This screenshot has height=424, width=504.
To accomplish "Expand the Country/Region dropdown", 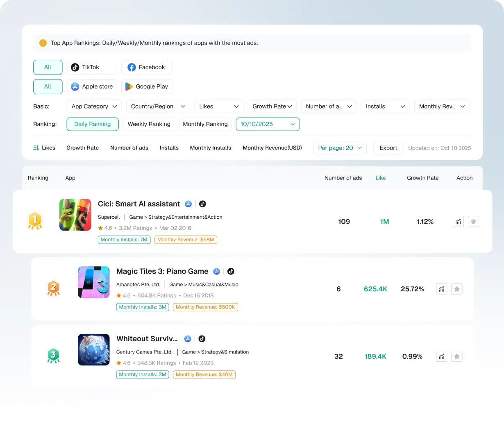I will [x=158, y=106].
